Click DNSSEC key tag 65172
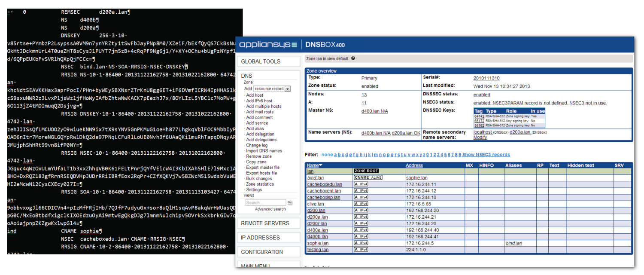The image size is (644, 275). 479,121
